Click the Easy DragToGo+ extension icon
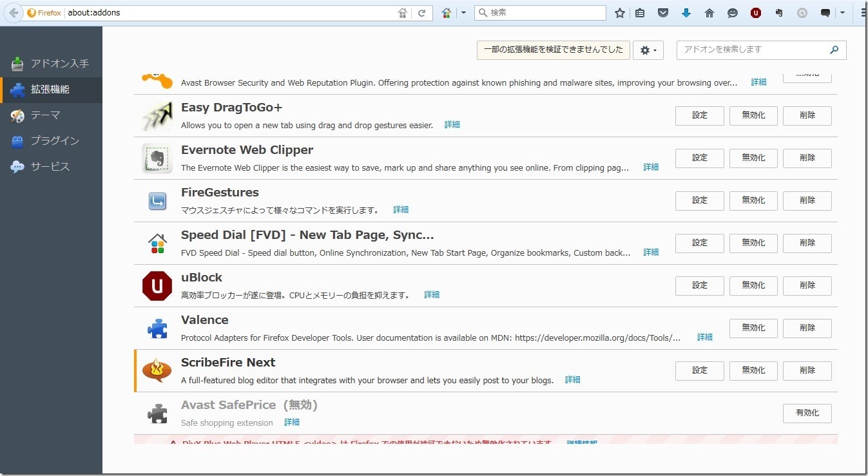 tap(157, 116)
